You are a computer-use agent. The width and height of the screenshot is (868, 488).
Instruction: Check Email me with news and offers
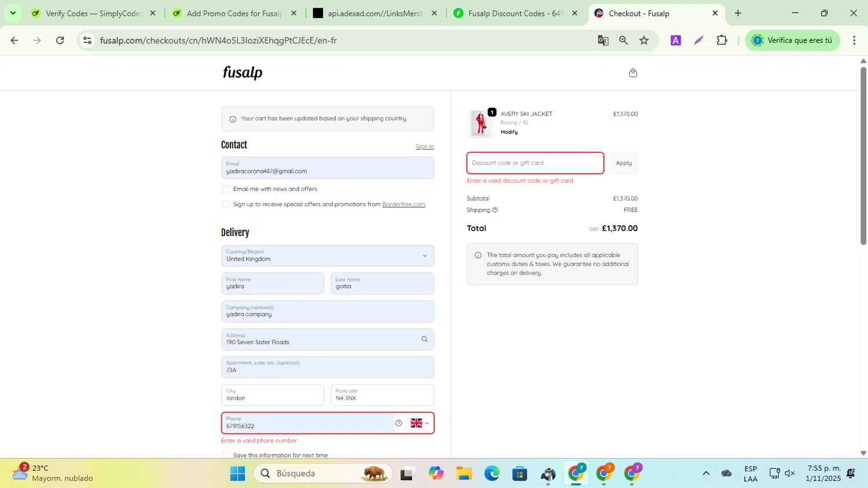point(226,189)
